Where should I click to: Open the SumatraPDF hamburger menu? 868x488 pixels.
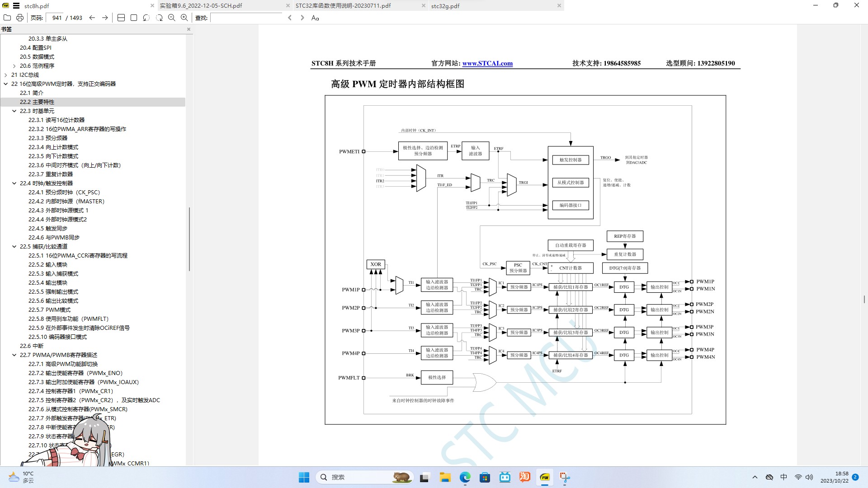pyautogui.click(x=16, y=5)
